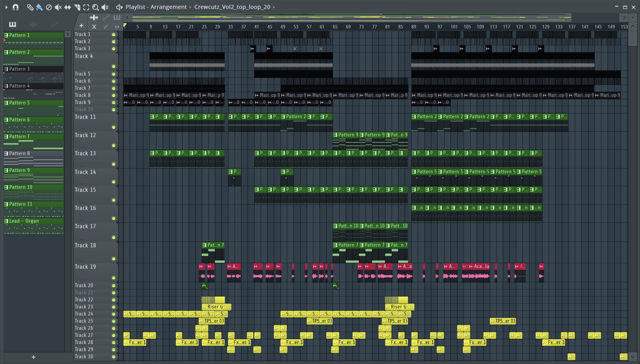Click the speaker icon before Playlist title
The height and width of the screenshot is (364, 640).
pyautogui.click(x=119, y=7)
